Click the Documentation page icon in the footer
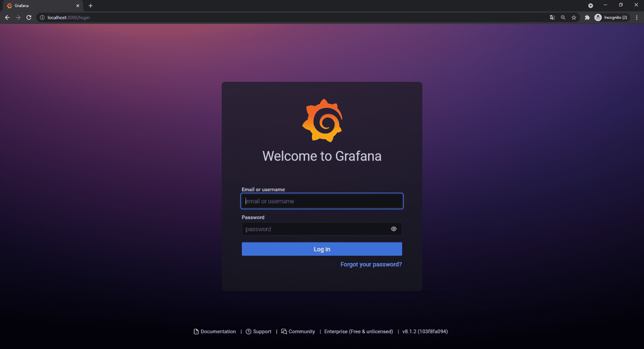Image resolution: width=644 pixels, height=349 pixels. (196, 331)
